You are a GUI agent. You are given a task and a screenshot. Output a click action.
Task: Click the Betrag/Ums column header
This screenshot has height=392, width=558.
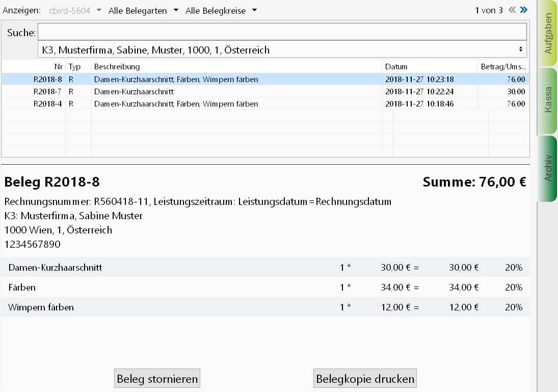(502, 67)
